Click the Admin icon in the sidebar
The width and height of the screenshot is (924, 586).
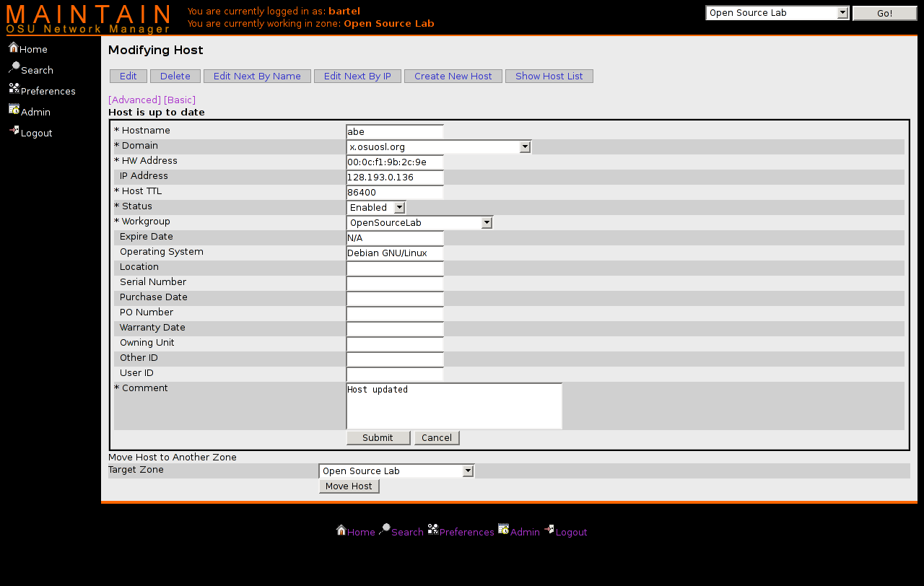click(14, 110)
